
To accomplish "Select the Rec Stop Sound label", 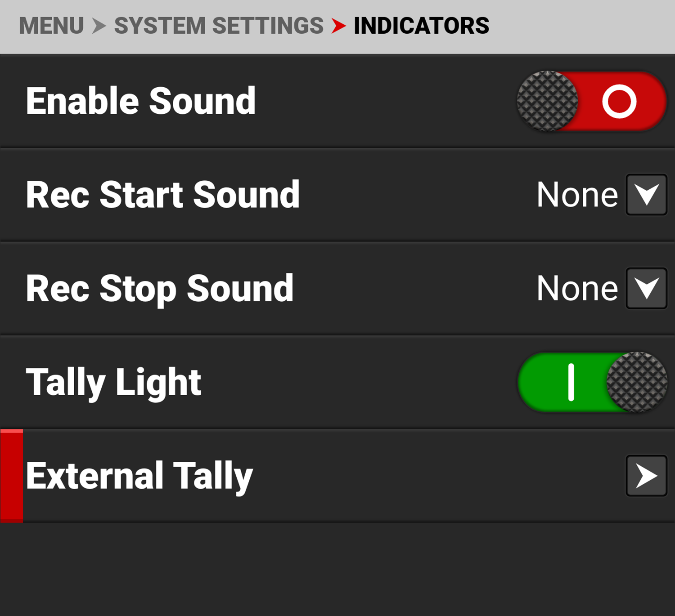I will [x=159, y=288].
